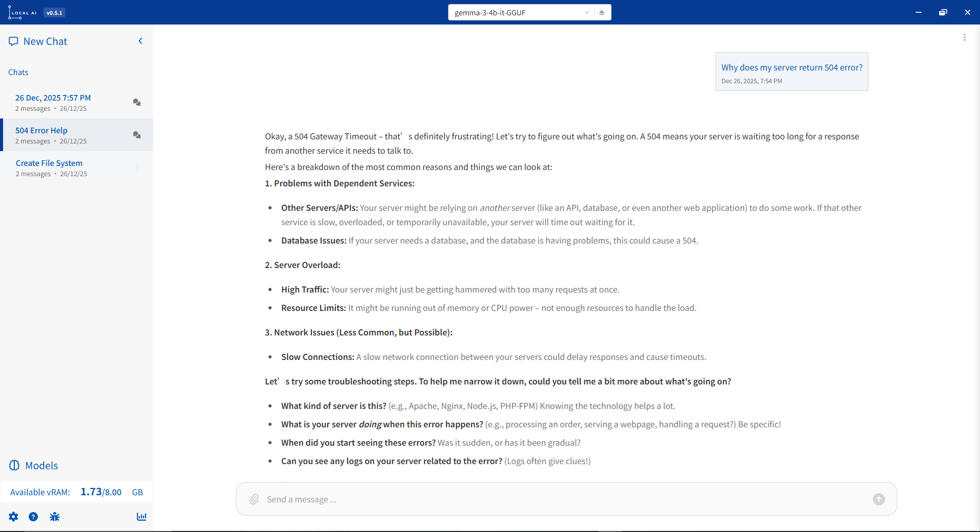
Task: Click the bug report icon
Action: (55, 517)
